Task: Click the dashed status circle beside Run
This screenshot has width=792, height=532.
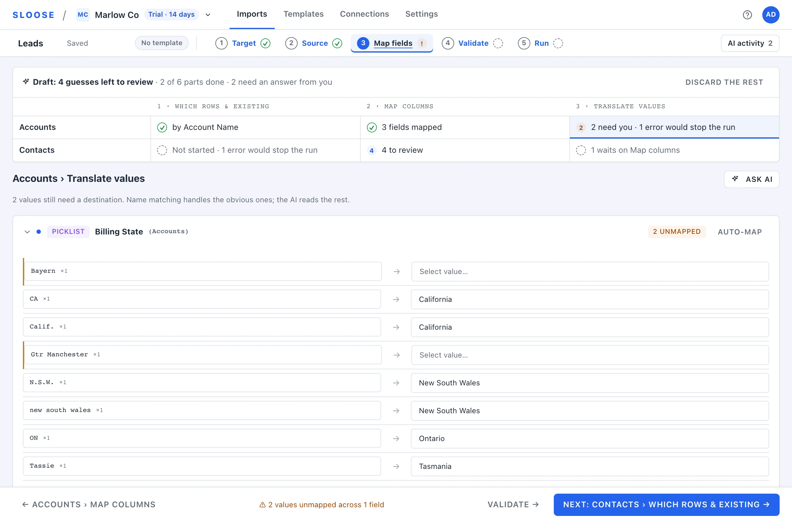Action: click(558, 43)
